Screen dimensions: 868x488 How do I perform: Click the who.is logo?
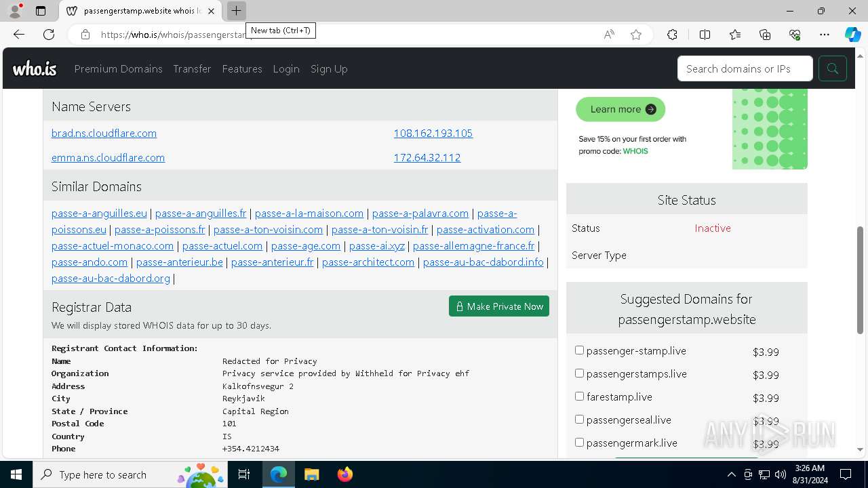point(35,68)
